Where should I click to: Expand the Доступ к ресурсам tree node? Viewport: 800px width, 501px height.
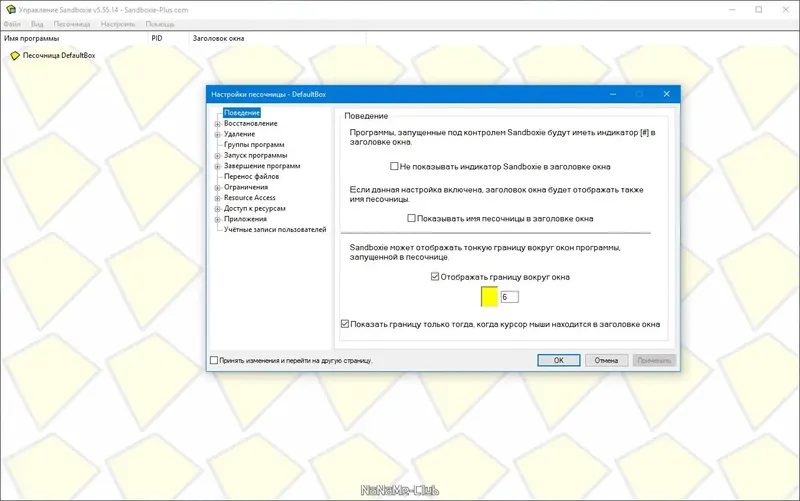pyautogui.click(x=218, y=209)
